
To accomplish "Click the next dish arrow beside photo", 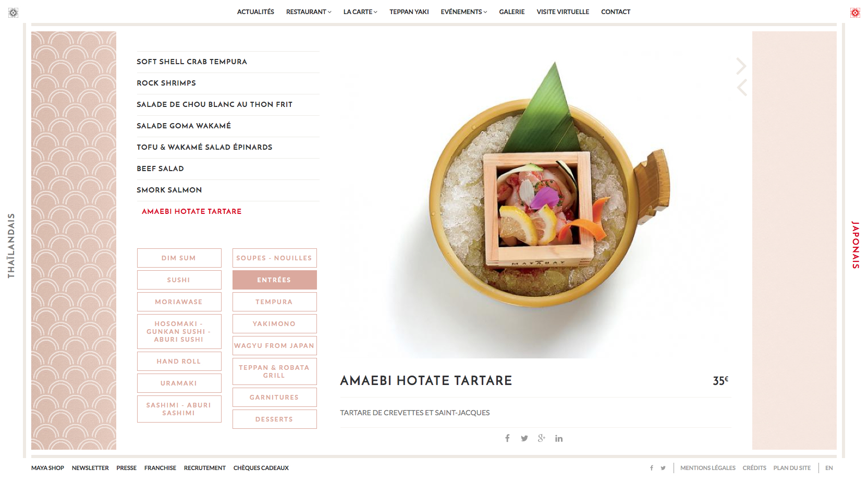I will point(741,66).
